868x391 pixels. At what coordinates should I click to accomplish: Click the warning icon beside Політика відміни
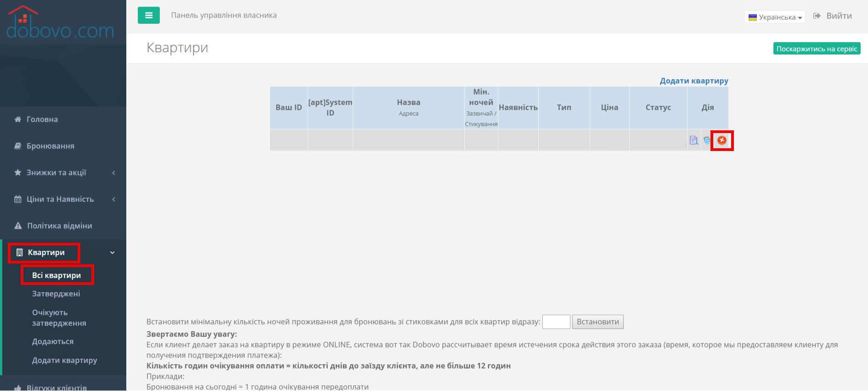tap(18, 226)
